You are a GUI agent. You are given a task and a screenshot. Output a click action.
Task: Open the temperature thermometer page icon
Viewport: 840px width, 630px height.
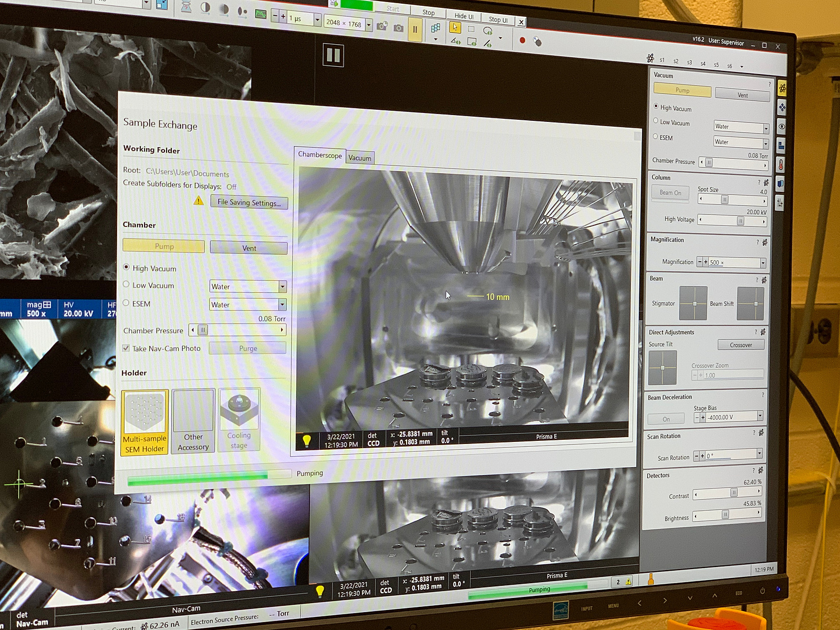point(781,164)
